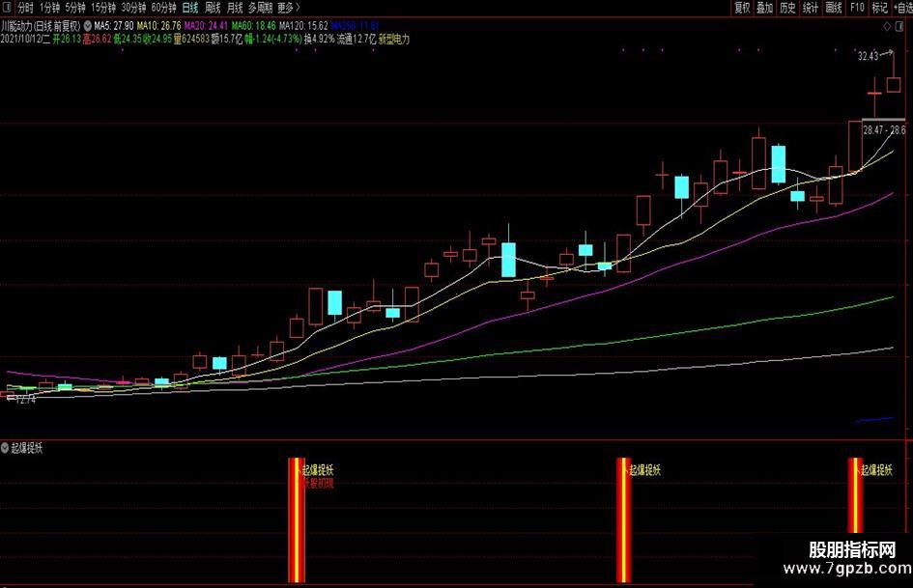
Task: Open the 起爆捉妖 indicator settings icon
Action: click(5, 448)
